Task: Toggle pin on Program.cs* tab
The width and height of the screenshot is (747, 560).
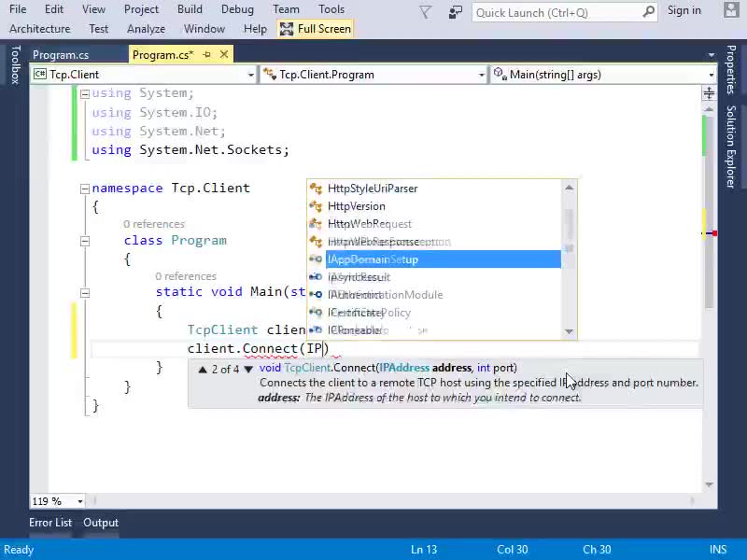Action: [206, 55]
